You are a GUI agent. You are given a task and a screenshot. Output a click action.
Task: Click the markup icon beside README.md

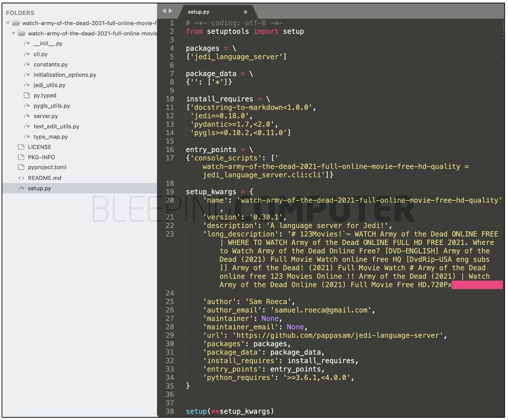coord(21,178)
